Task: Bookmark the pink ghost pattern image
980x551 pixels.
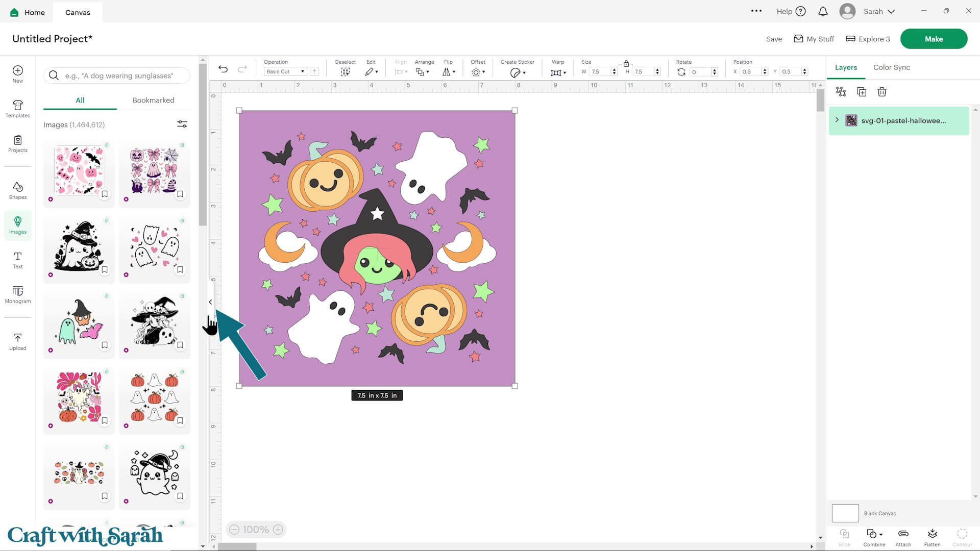Action: pyautogui.click(x=105, y=194)
